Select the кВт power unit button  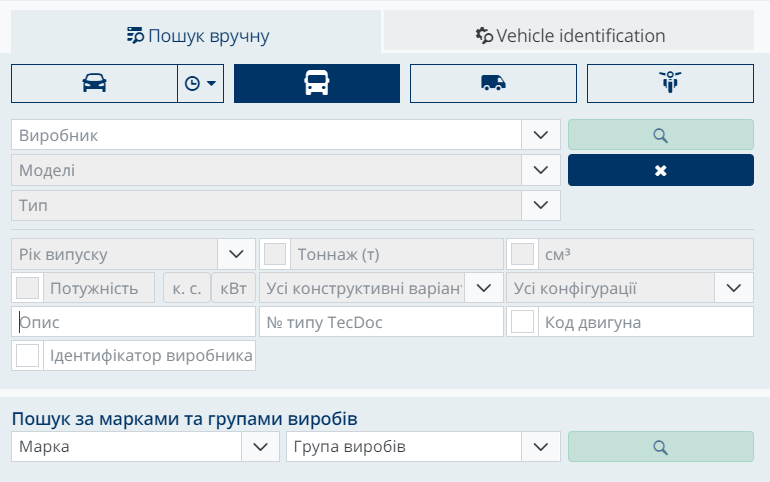pos(233,288)
